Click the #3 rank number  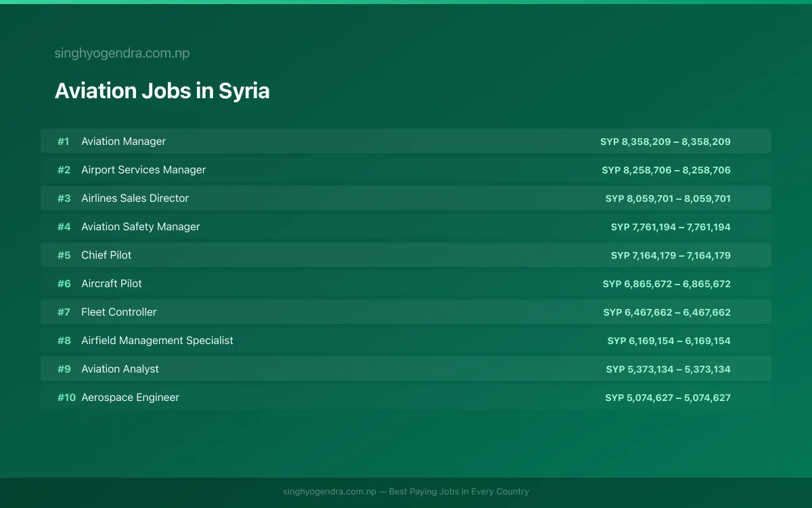64,198
